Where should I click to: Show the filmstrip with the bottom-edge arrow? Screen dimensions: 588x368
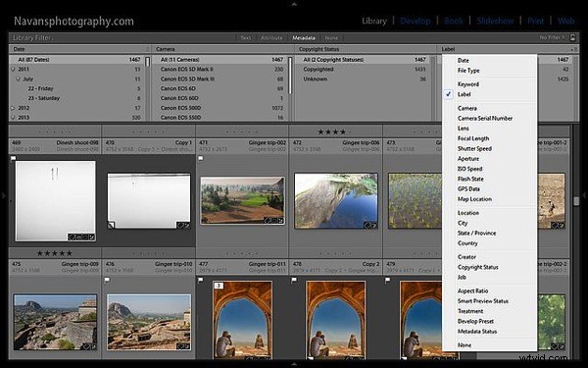tap(294, 364)
